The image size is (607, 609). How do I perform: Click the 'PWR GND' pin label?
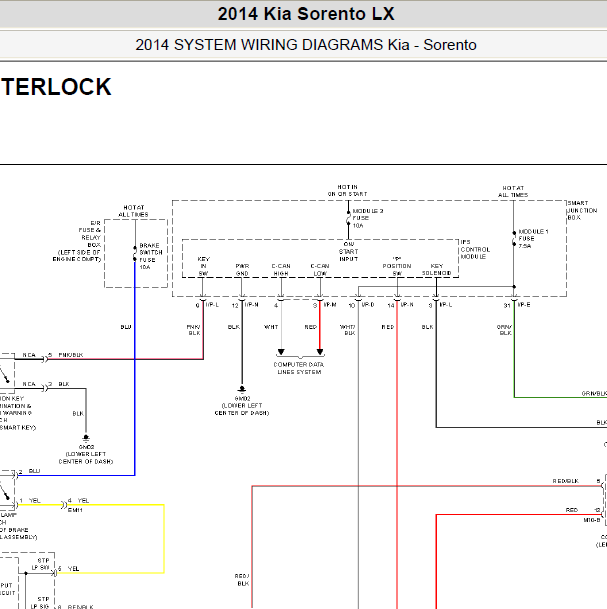pos(242,270)
